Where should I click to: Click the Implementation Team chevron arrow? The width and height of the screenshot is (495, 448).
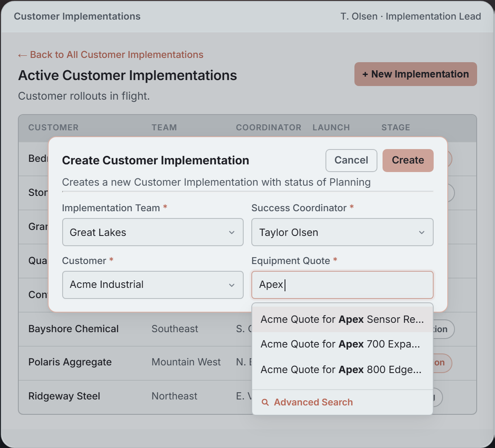[232, 233]
